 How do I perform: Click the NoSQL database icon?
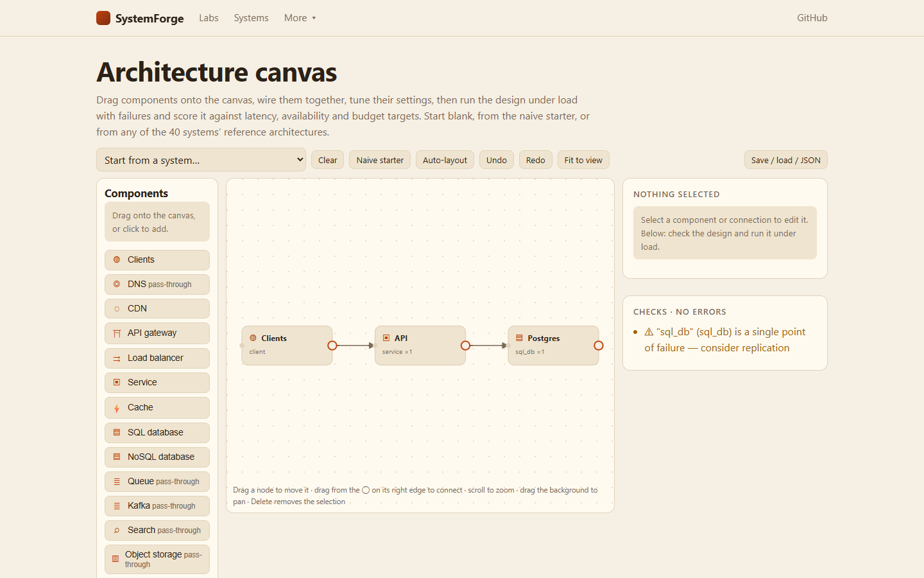click(x=117, y=457)
